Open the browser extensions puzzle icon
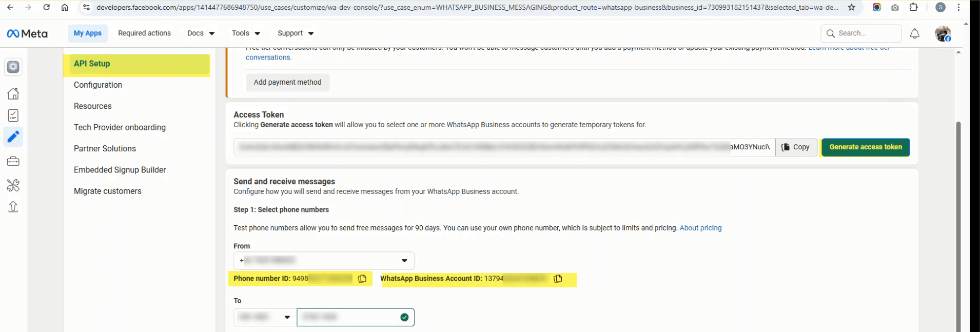Screen dimensions: 980x332 pyautogui.click(x=914, y=7)
